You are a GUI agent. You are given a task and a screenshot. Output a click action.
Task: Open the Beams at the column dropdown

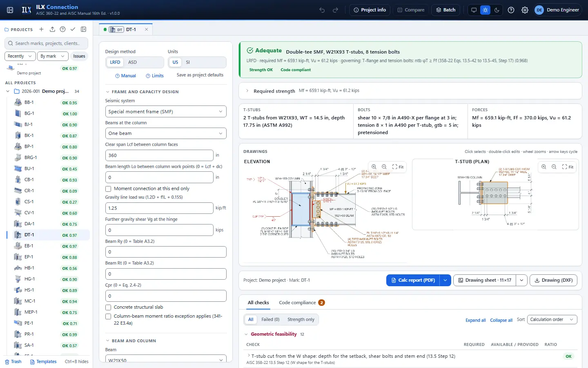pos(166,133)
